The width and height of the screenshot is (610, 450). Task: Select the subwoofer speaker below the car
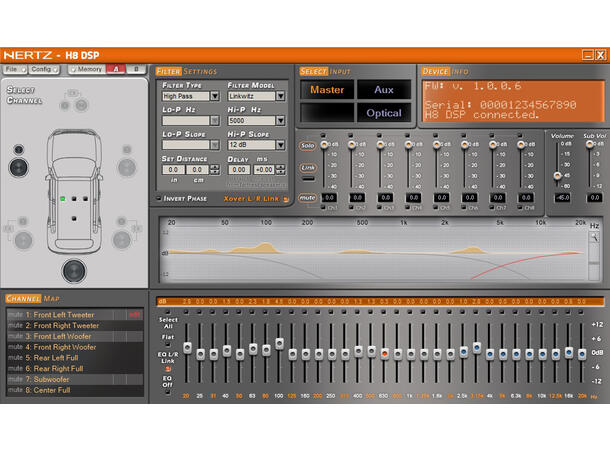pos(74,271)
